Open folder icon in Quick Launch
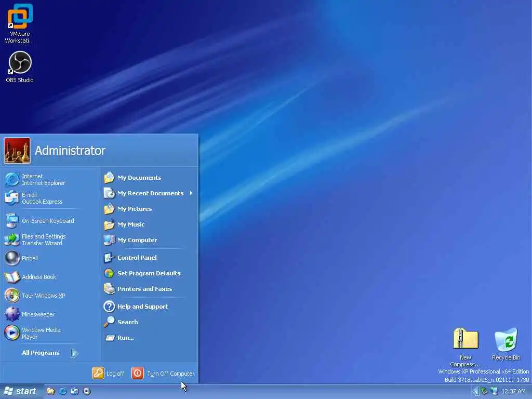The image size is (532, 399). pos(50,391)
